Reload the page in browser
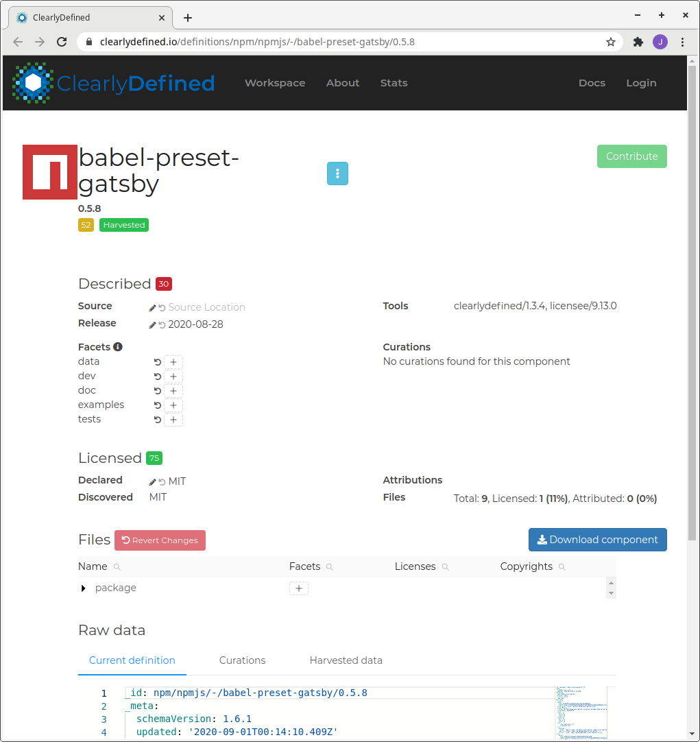This screenshot has width=700, height=742. (x=62, y=42)
